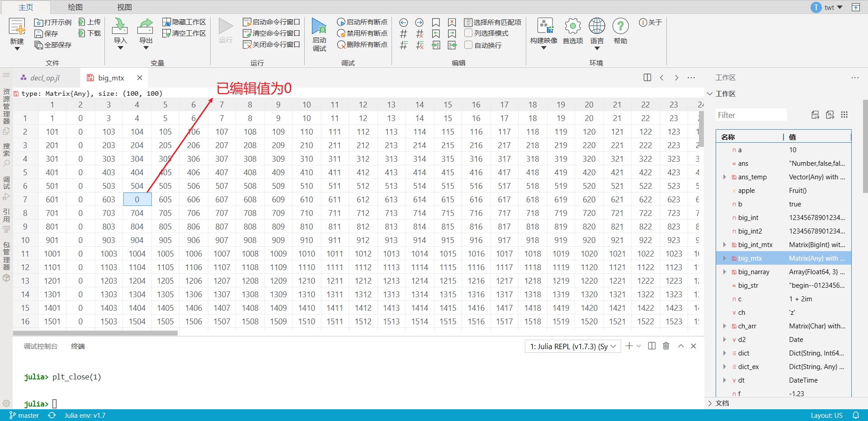Viewport: 868px width, 421px height.
Task: Click the navigate back arrow in 编辑 group
Action: (x=404, y=22)
